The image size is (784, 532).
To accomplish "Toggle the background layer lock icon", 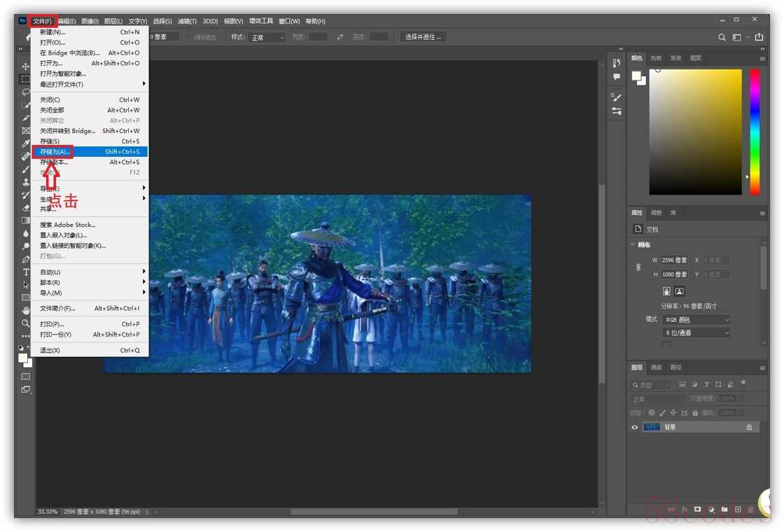I will coord(749,427).
